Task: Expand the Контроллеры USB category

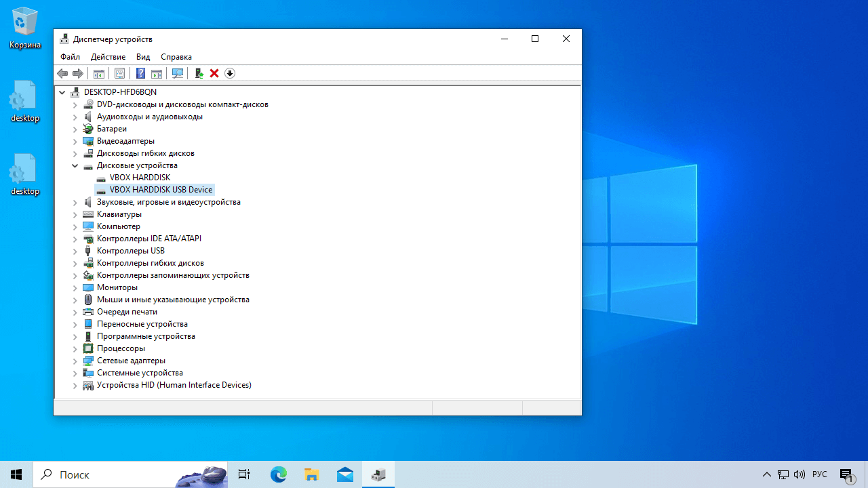Action: point(75,251)
